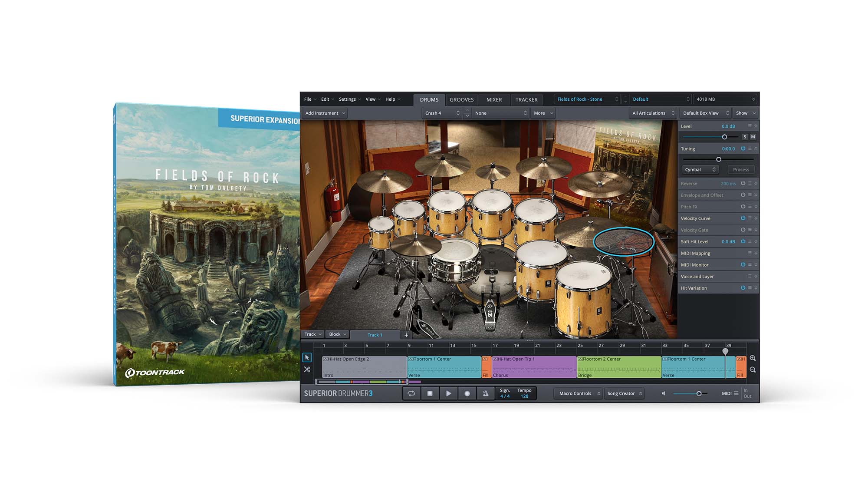Solo the instrument with S button
The width and height of the screenshot is (868, 485).
click(x=745, y=137)
